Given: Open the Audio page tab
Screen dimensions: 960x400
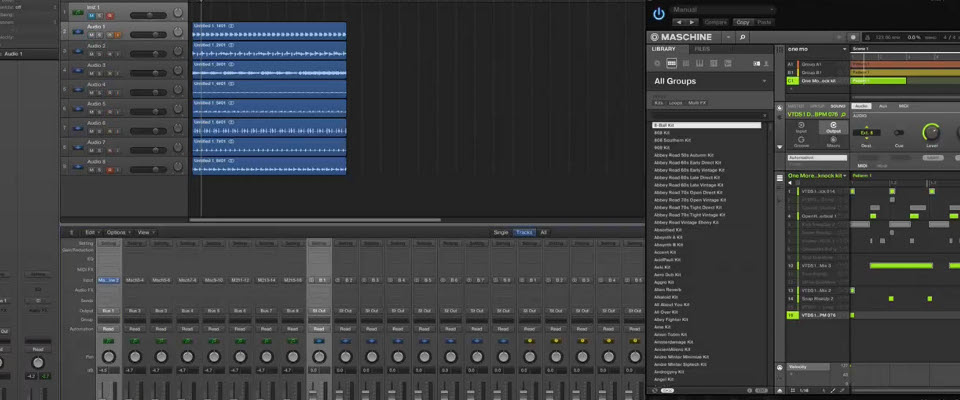Looking at the screenshot, I should [861, 106].
